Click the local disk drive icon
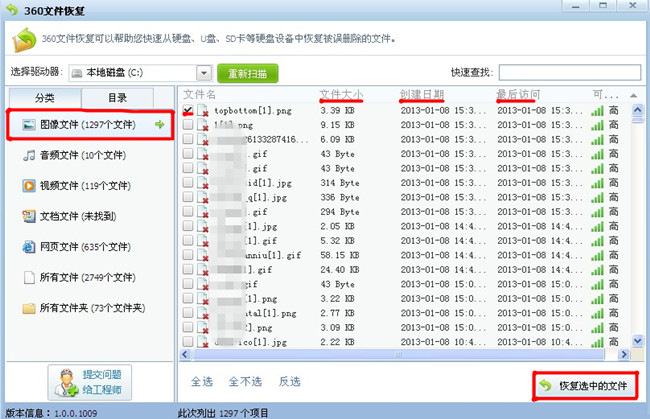Image resolution: width=650 pixels, height=419 pixels. [77, 73]
